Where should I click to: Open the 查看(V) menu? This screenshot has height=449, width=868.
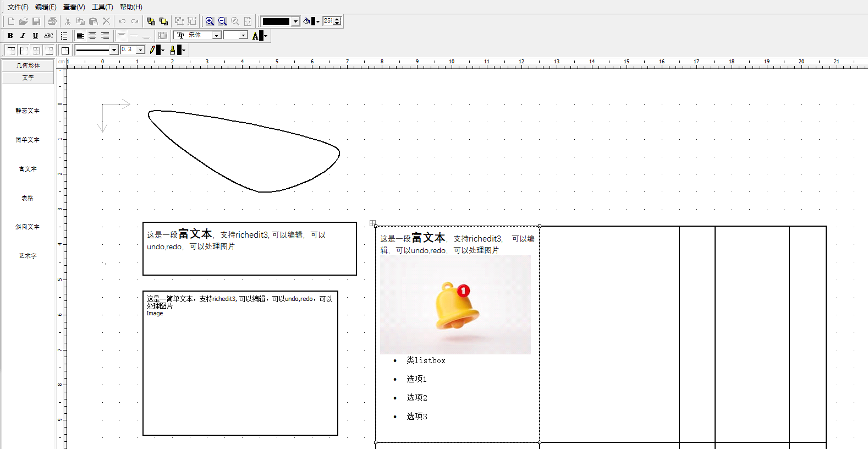(74, 7)
